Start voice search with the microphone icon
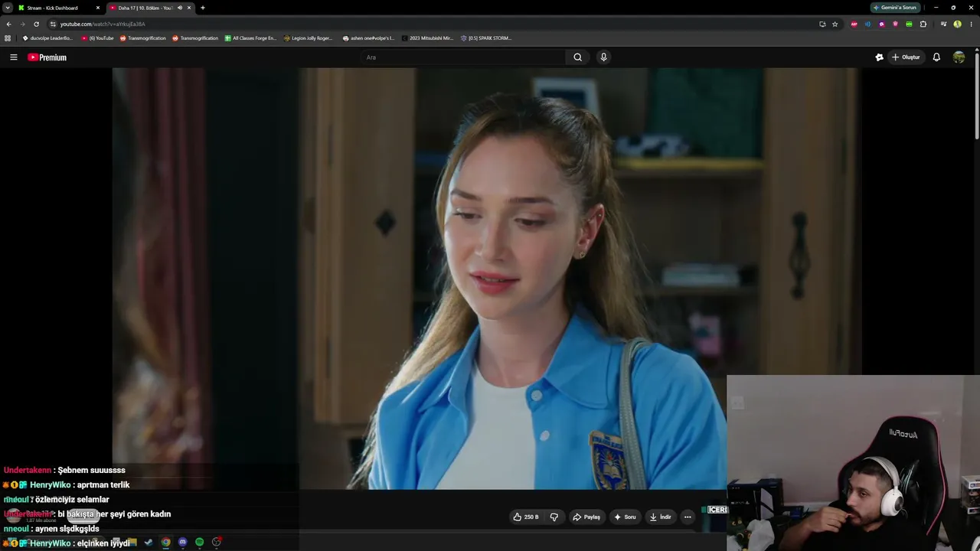This screenshot has width=980, height=551. click(x=603, y=57)
